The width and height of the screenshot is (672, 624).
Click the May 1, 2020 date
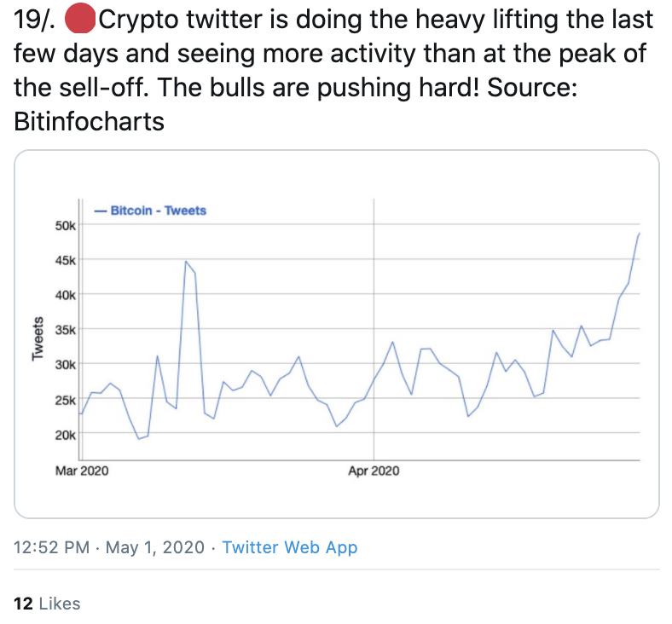pos(155,547)
